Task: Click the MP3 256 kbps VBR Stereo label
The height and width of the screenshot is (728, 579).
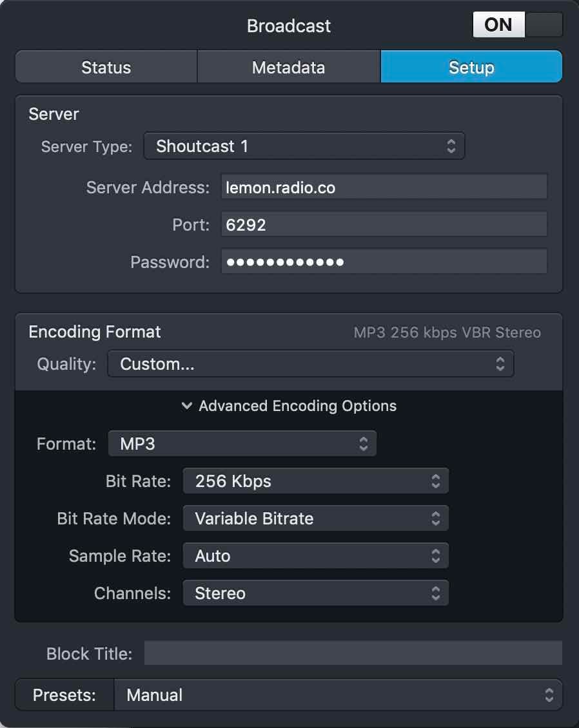Action: [447, 332]
